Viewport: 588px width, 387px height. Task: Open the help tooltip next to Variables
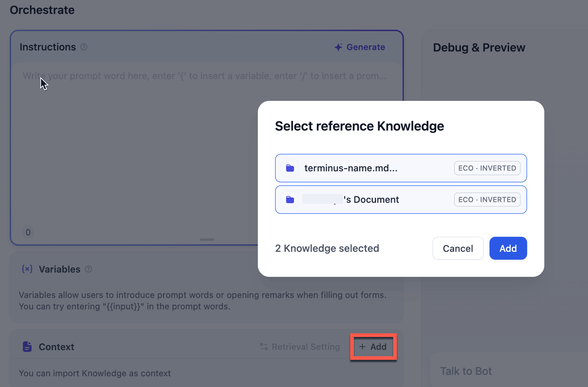[x=88, y=269]
